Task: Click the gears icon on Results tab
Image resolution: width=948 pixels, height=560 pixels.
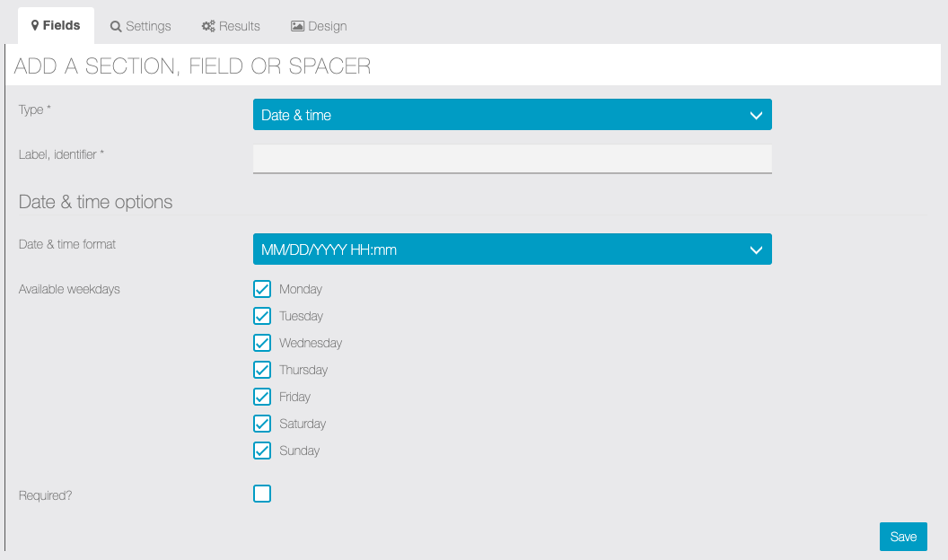Action: coord(208,27)
